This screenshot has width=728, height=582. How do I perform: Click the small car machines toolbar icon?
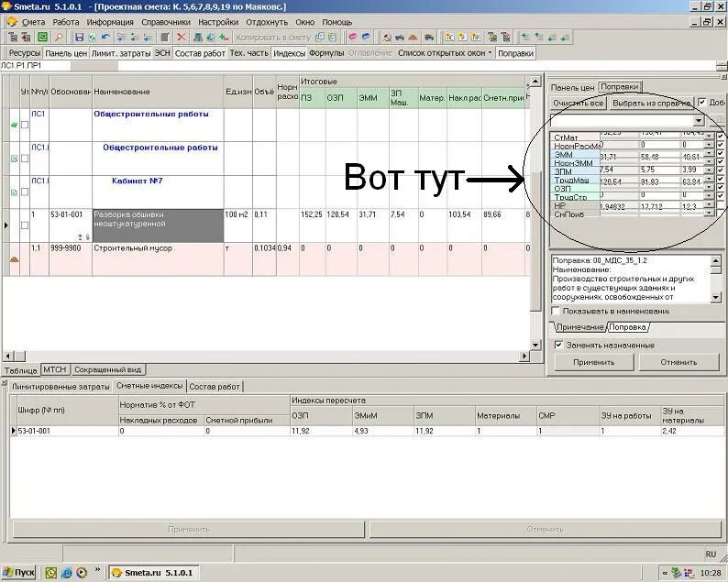coord(400,38)
